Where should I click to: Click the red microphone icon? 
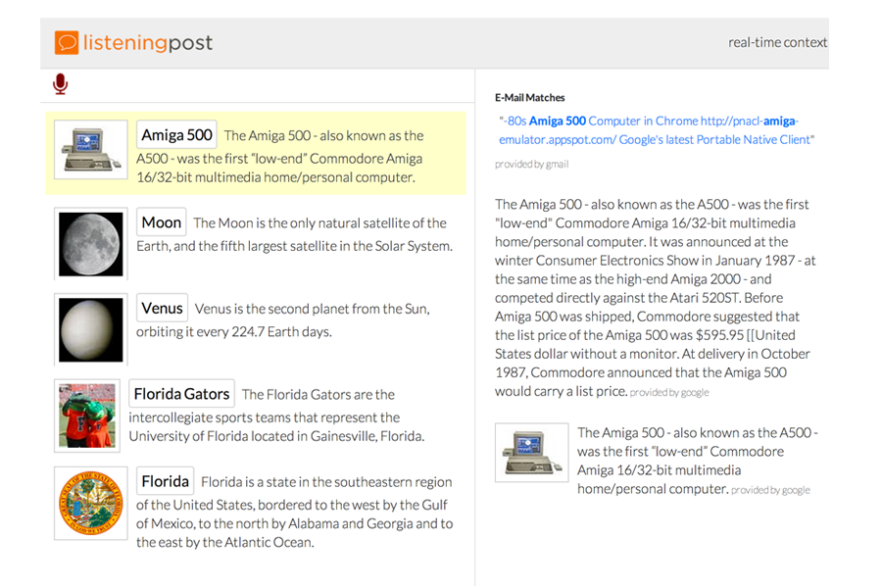tap(60, 84)
